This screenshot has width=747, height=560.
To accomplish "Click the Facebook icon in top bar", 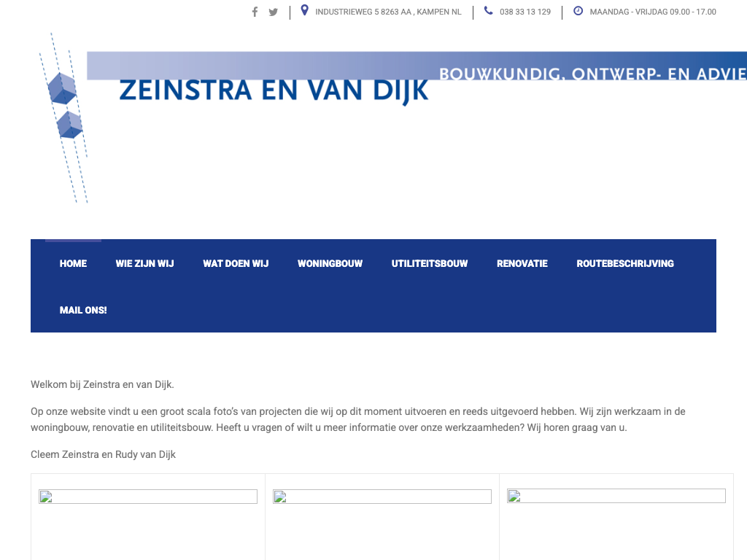I will pyautogui.click(x=255, y=12).
